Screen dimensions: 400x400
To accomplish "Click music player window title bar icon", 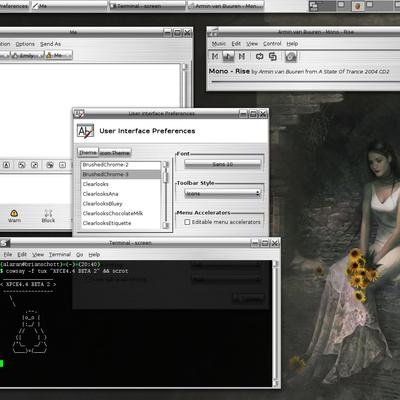I will pyautogui.click(x=214, y=32).
